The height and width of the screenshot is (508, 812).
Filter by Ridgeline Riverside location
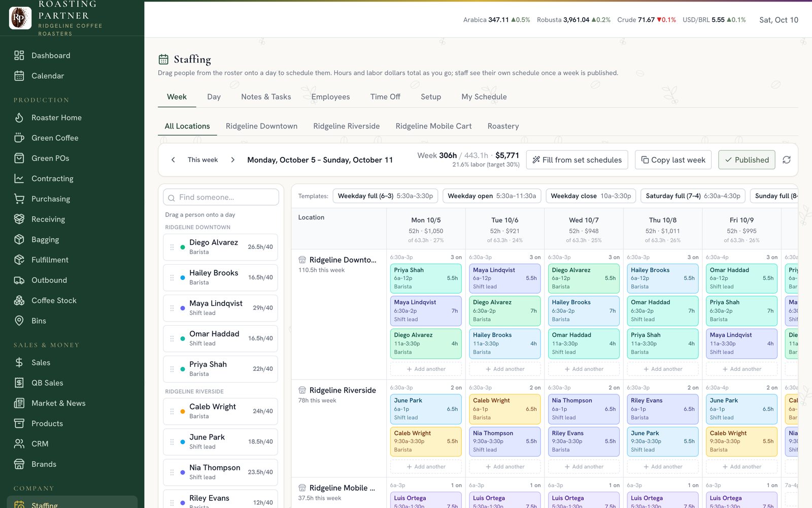[x=347, y=126]
